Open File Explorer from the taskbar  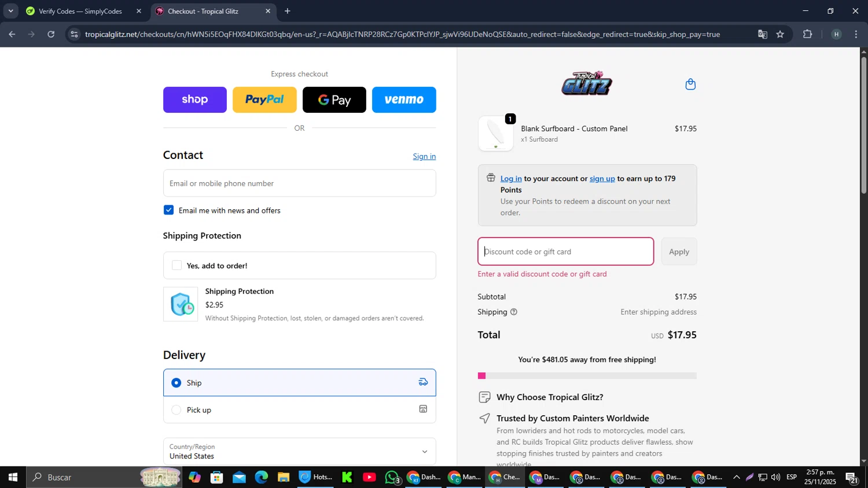283,477
